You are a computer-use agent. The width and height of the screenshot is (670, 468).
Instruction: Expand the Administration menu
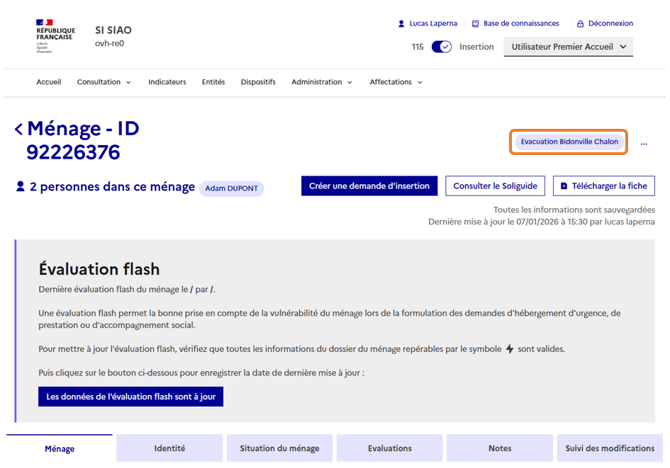tap(321, 82)
